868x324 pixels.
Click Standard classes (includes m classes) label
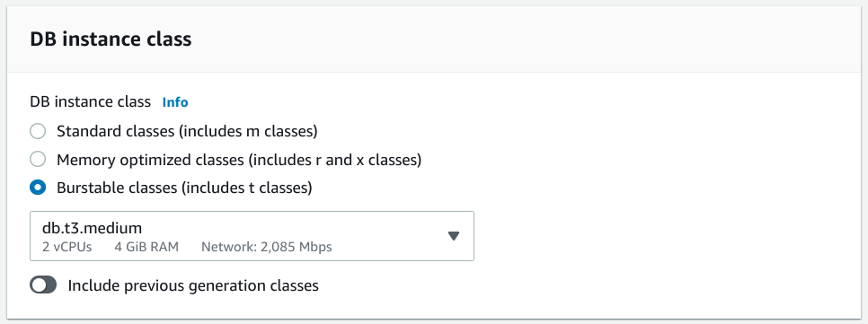pos(187,132)
